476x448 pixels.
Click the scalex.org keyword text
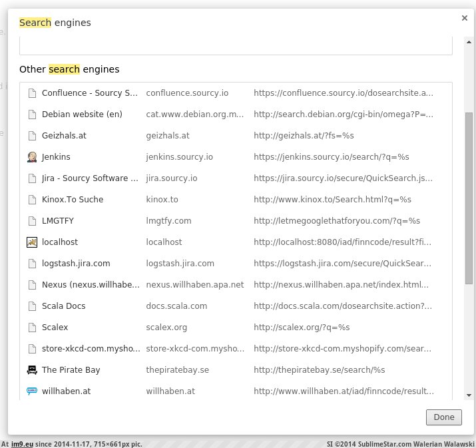coord(166,328)
